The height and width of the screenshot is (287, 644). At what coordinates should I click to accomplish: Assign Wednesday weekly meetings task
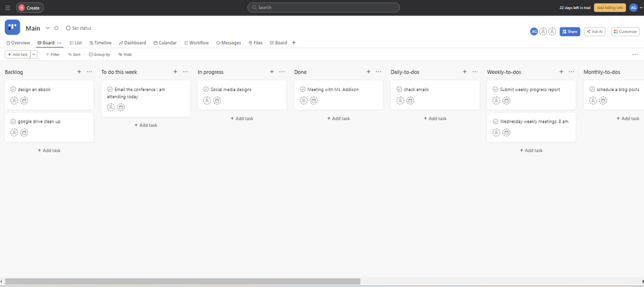tap(496, 132)
